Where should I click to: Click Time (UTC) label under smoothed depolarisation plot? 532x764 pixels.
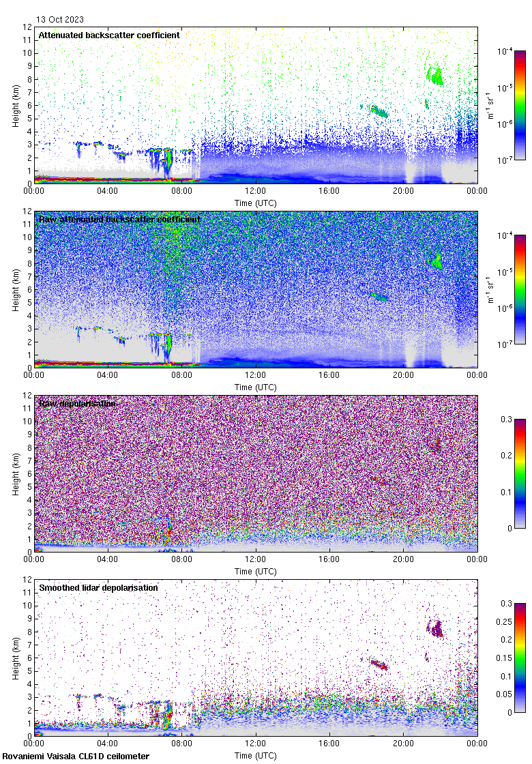coord(255,756)
